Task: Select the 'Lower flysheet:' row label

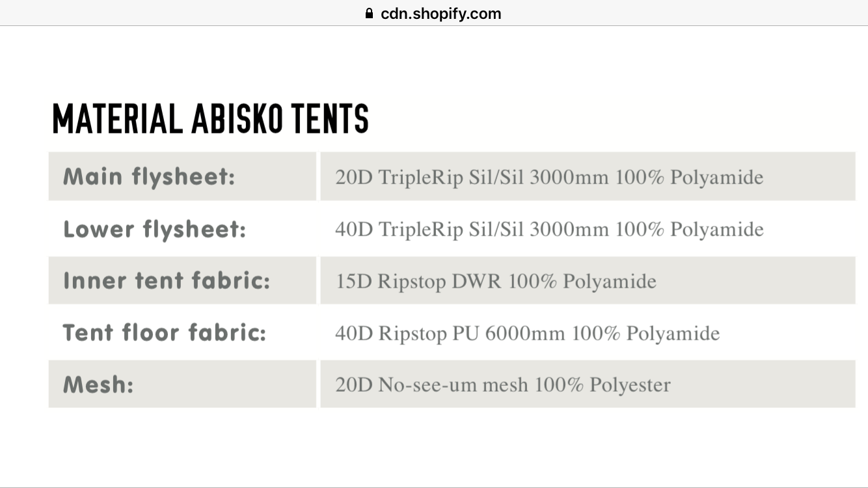Action: tap(154, 229)
